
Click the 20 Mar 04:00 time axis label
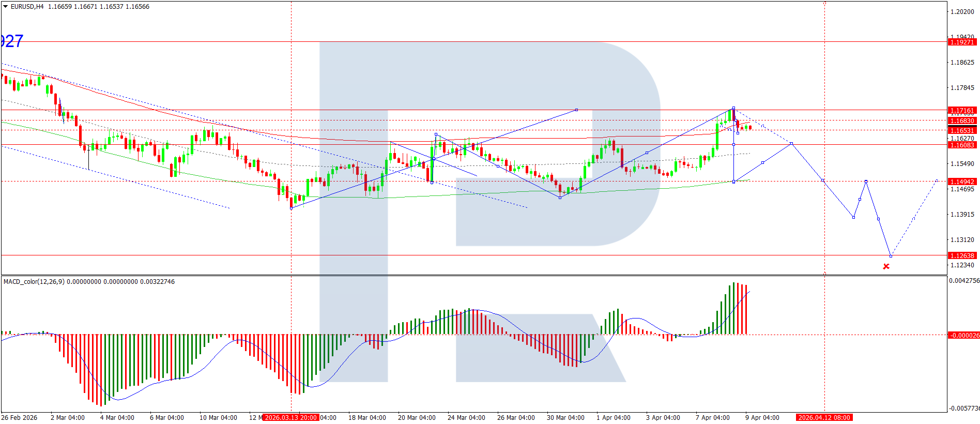coord(417,417)
